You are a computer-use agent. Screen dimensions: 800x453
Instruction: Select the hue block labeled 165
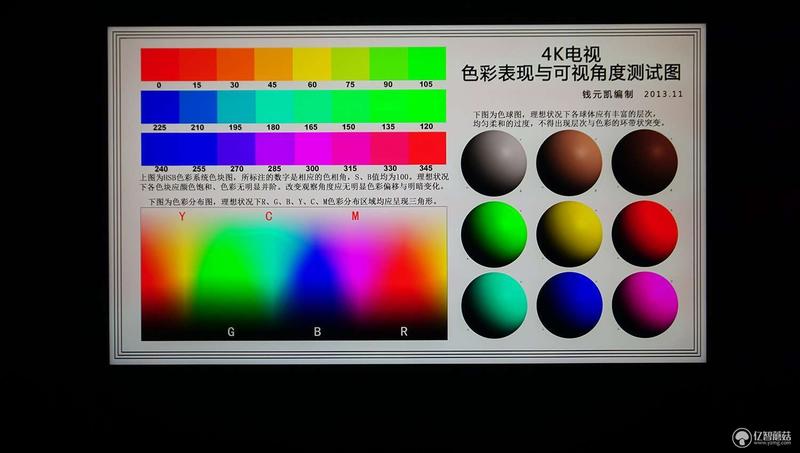(313, 107)
